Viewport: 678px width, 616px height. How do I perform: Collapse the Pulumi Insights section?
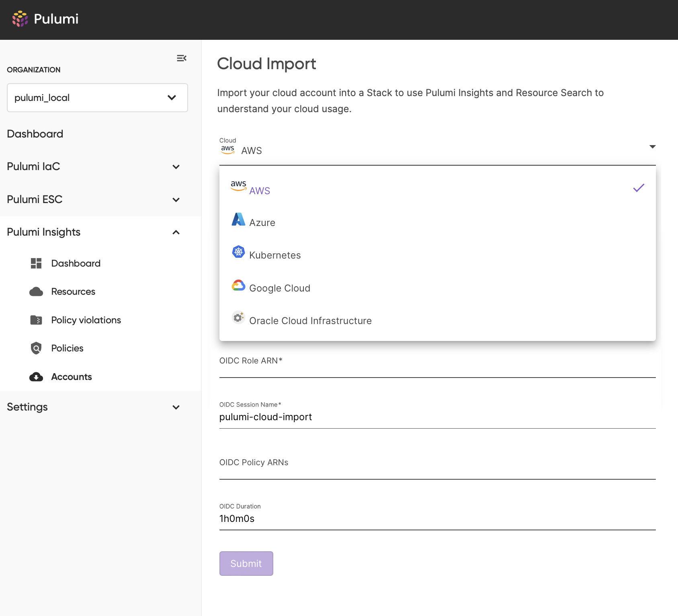pyautogui.click(x=94, y=232)
